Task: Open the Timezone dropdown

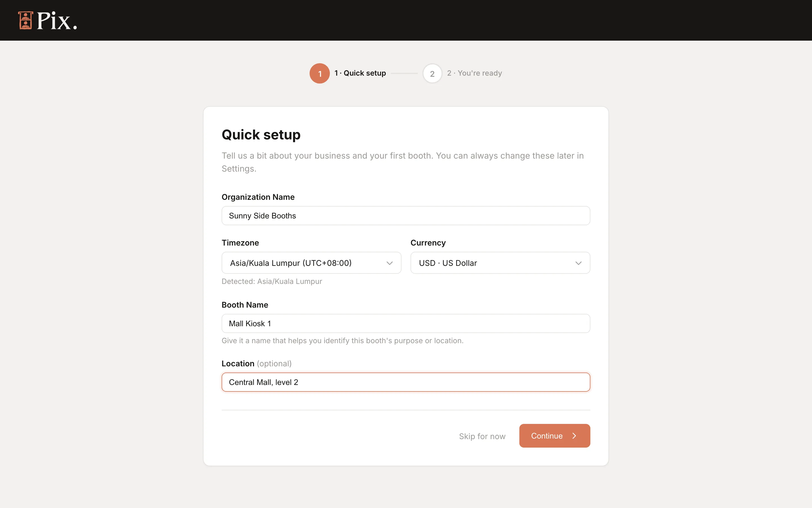Action: [311, 263]
